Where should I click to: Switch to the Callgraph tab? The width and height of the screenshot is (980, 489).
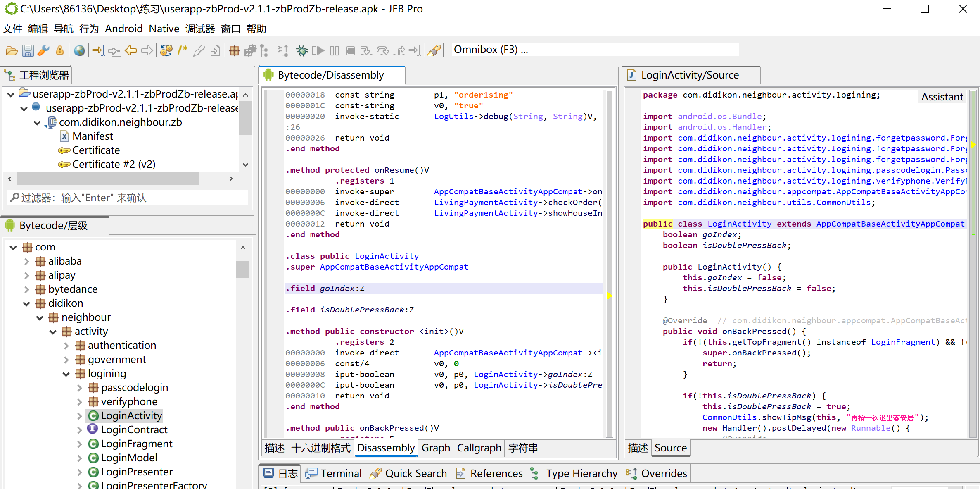pos(479,448)
